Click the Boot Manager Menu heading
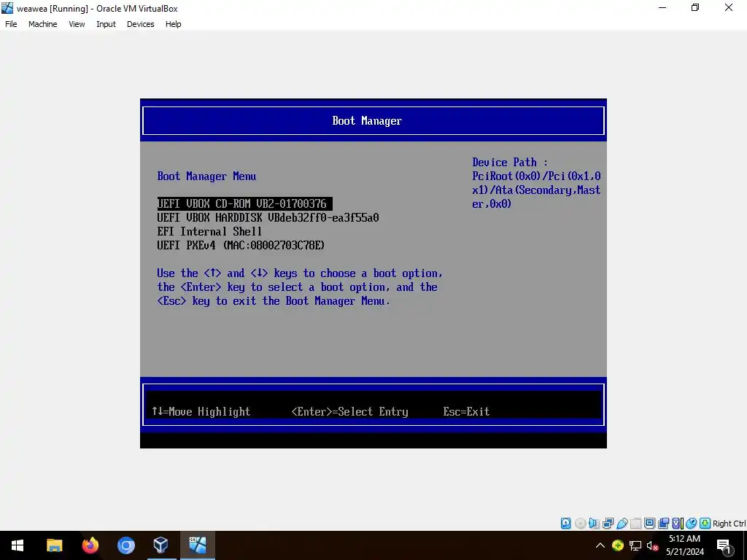The image size is (747, 560). 206,176
